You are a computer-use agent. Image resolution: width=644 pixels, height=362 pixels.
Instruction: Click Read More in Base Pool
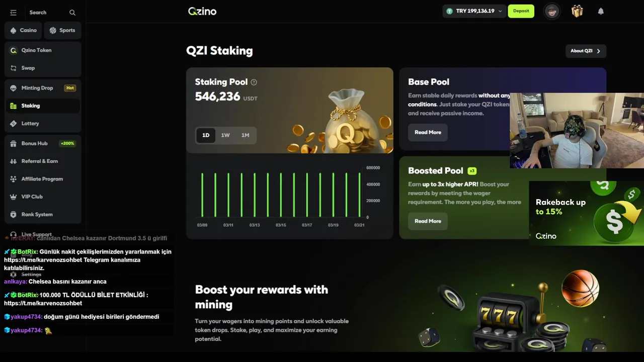(x=428, y=132)
